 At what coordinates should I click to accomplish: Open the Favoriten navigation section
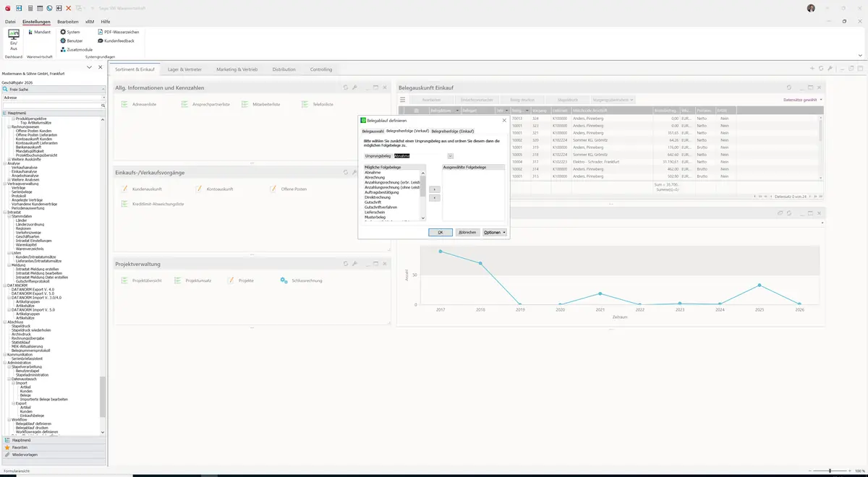53,447
